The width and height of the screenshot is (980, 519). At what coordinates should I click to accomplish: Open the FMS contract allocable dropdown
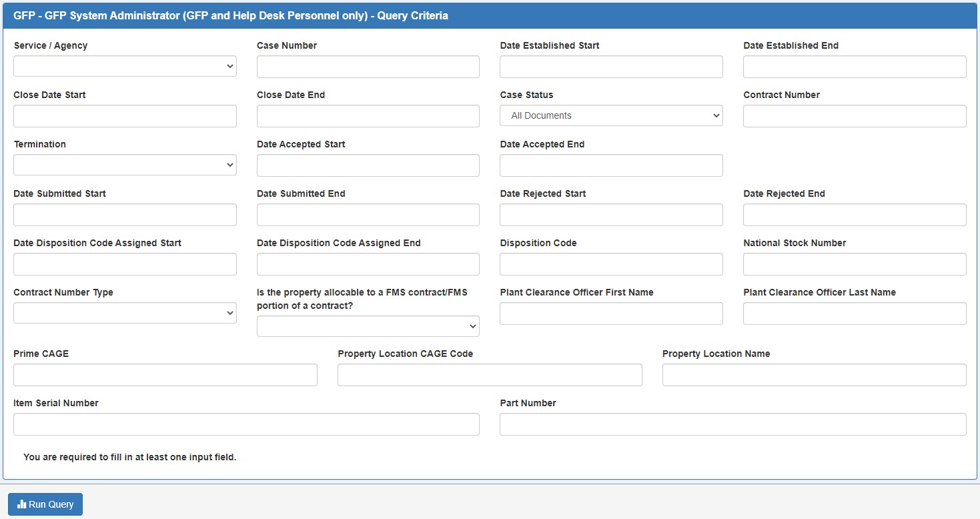tap(367, 326)
